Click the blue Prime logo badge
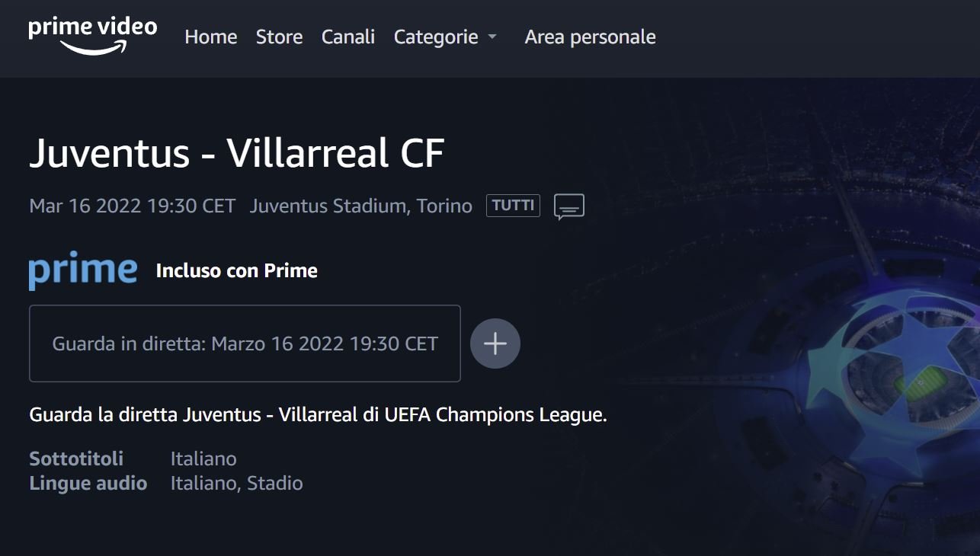The width and height of the screenshot is (980, 556). pos(83,270)
